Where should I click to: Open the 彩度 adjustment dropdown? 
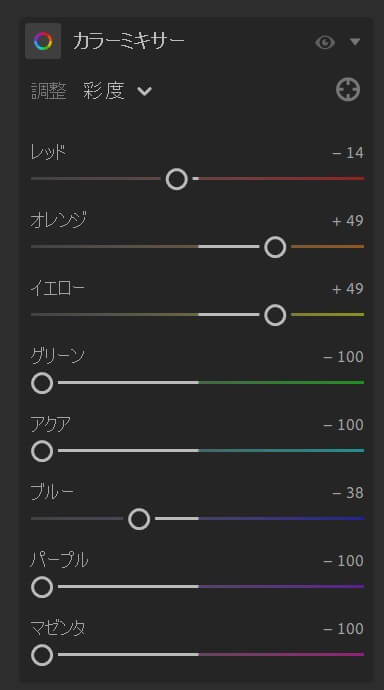tap(117, 91)
